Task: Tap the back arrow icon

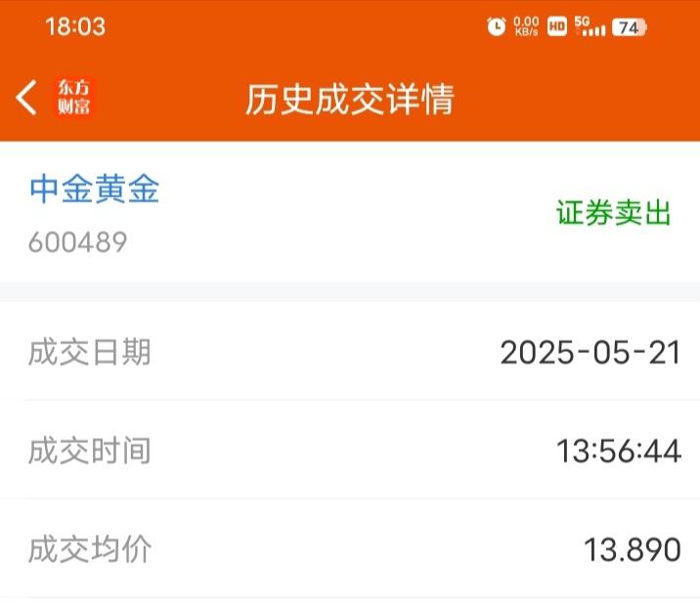Action: tap(26, 98)
